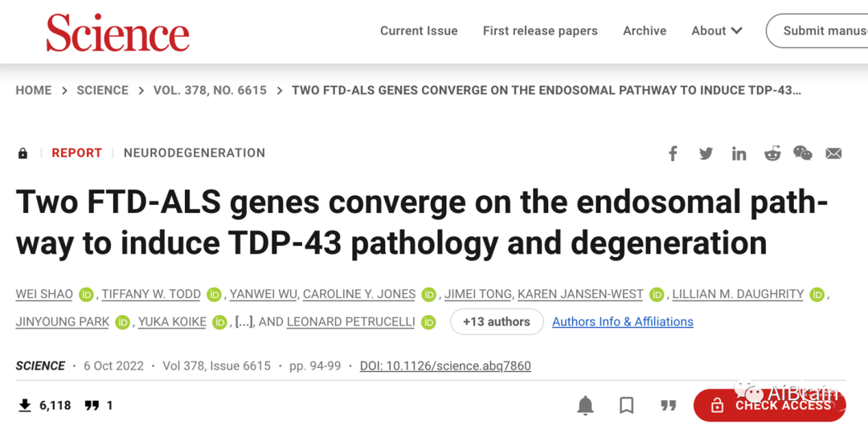Click the CHECK ACCESS button
The width and height of the screenshot is (868, 429).
point(770,406)
